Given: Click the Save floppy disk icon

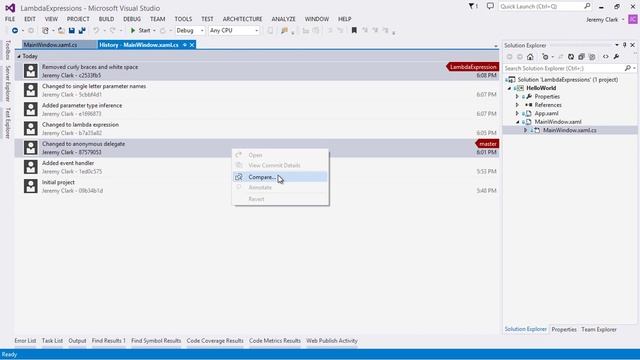Looking at the screenshot, I should [71, 31].
